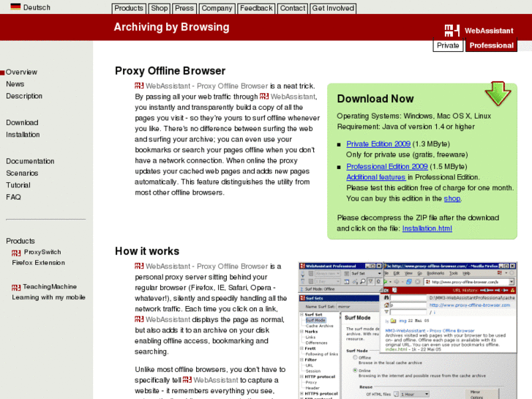Go to News in the sidebar
This screenshot has width=532, height=399.
[15, 84]
